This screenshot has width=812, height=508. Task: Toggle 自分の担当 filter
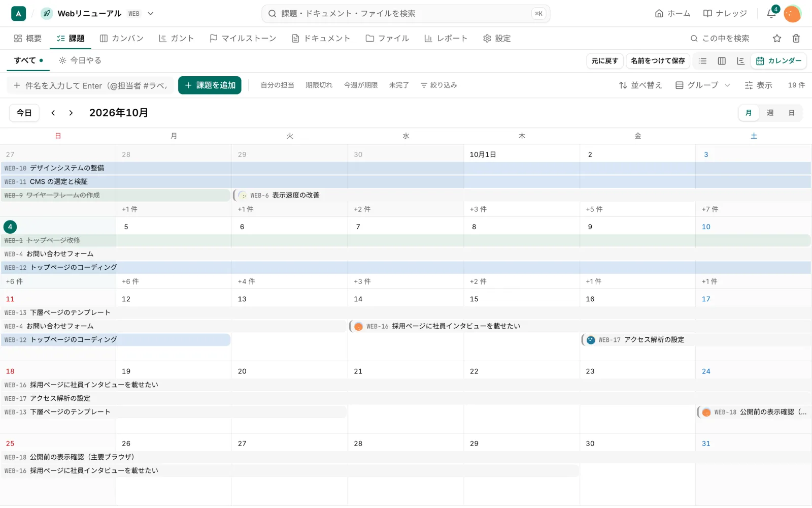(x=278, y=85)
